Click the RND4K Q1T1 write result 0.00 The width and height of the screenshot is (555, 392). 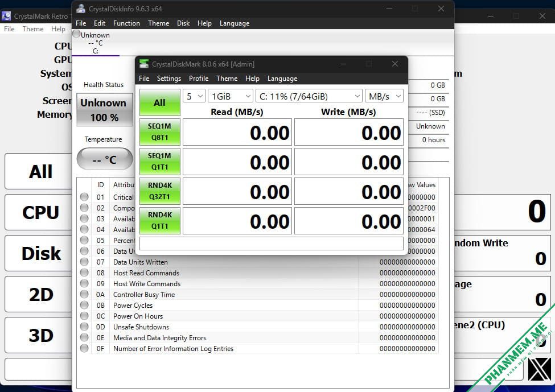coord(348,221)
